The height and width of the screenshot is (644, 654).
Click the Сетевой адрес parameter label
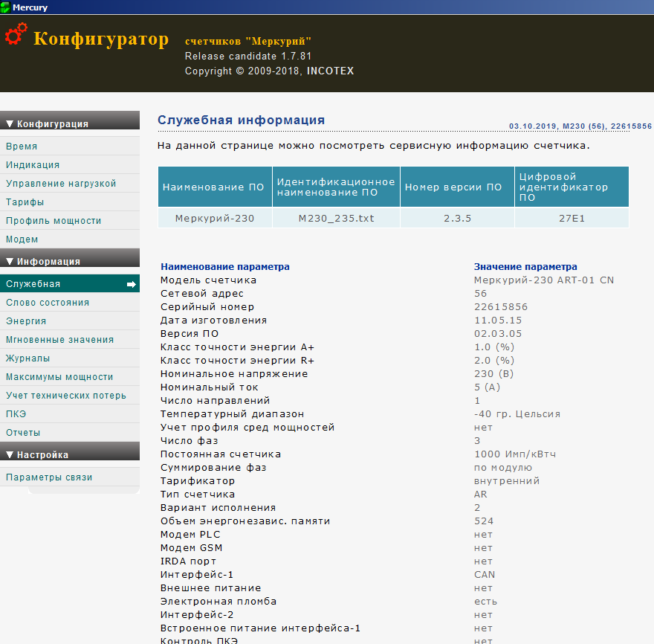point(202,294)
